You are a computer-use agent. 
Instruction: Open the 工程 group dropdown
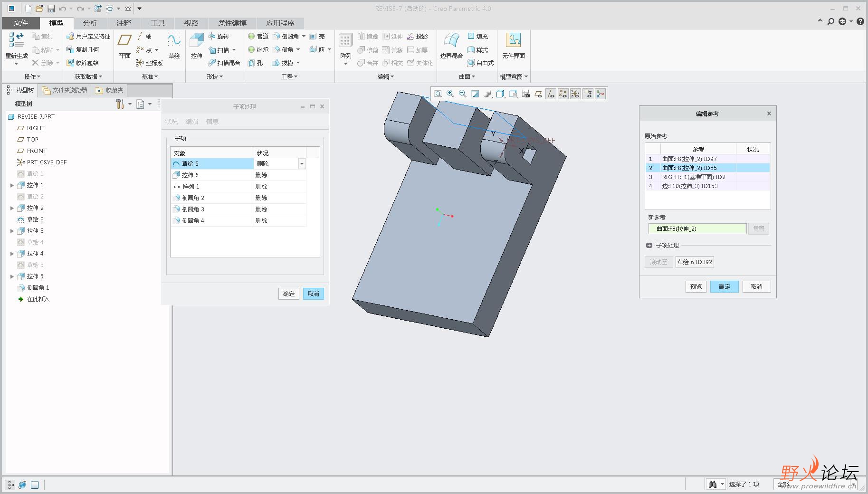289,76
